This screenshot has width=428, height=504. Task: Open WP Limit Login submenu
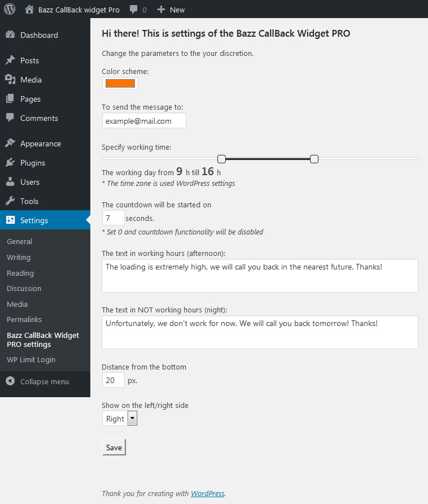[x=31, y=360]
